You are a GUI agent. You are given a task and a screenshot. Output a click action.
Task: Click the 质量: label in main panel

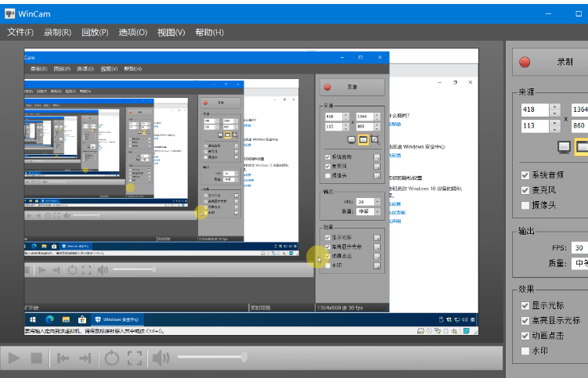pos(557,263)
